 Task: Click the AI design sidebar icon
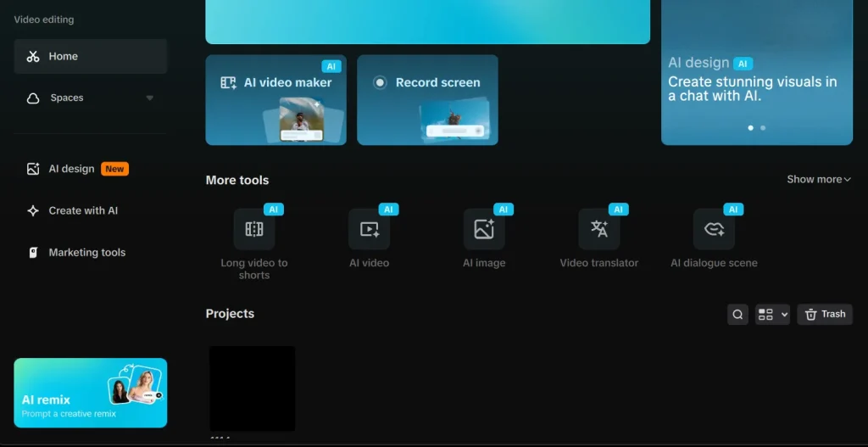33,169
